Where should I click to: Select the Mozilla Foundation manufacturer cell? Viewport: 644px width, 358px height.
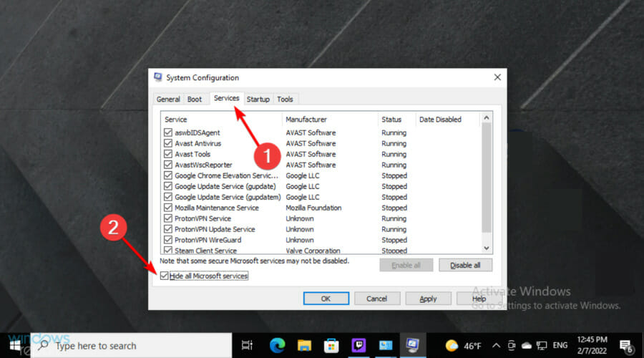313,208
